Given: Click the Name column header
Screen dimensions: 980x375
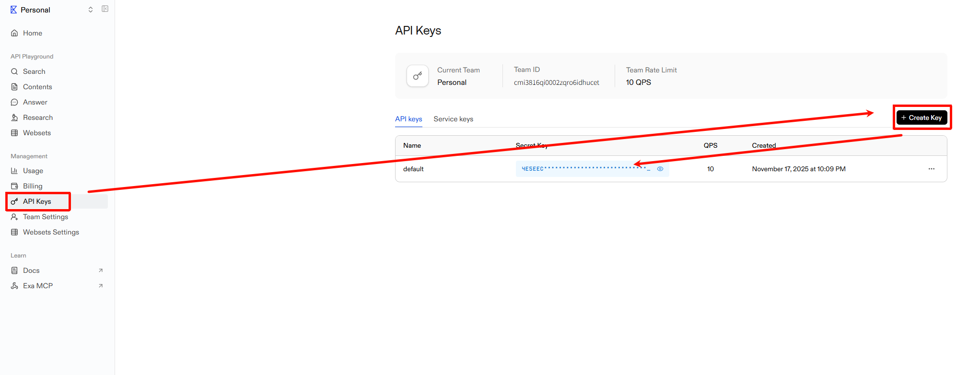Looking at the screenshot, I should [412, 145].
